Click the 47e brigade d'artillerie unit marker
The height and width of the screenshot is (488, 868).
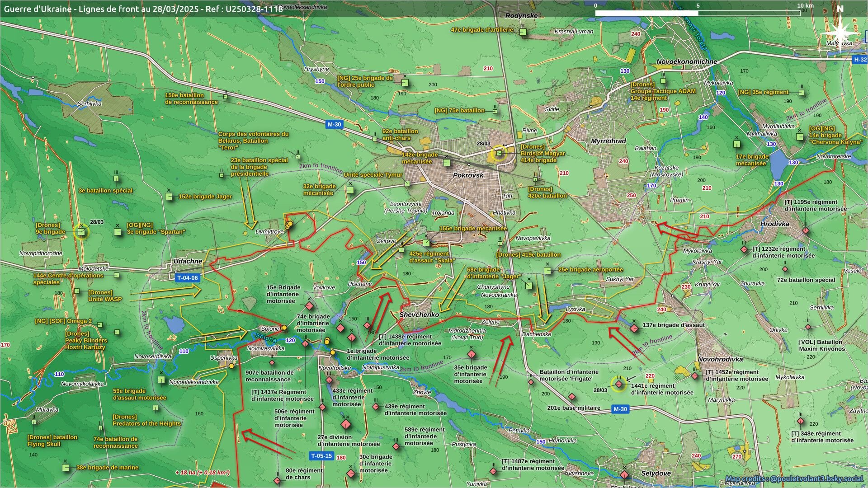click(523, 32)
